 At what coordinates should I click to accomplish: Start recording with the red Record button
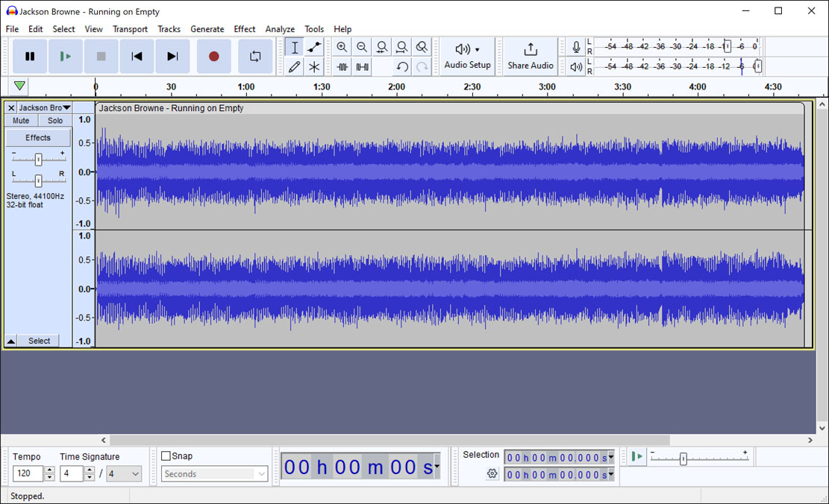213,56
